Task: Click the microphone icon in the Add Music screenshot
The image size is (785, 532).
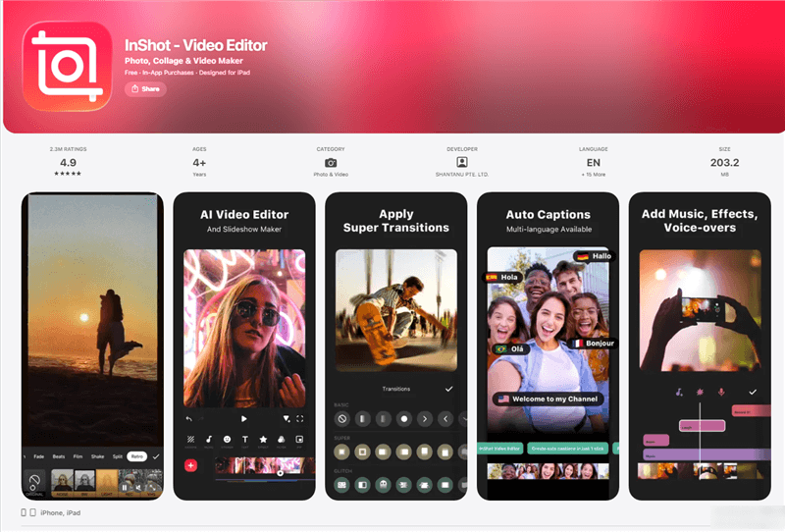Action: 721,392
